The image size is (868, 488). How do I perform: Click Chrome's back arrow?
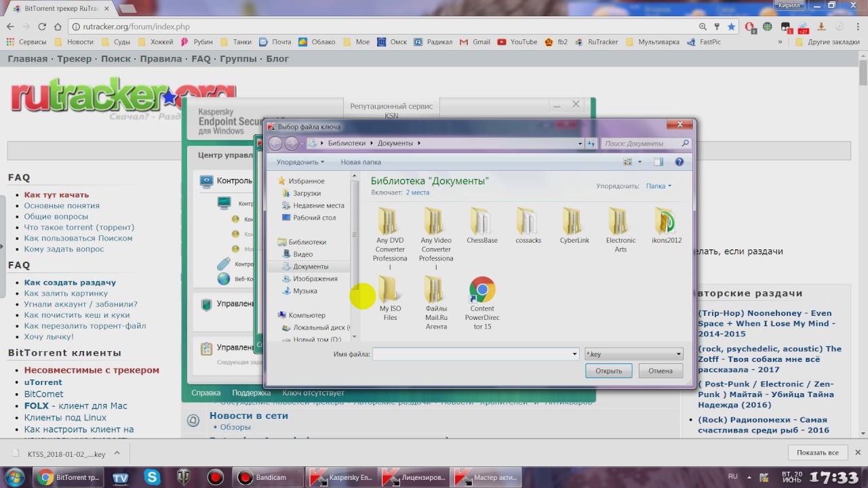tap(9, 26)
